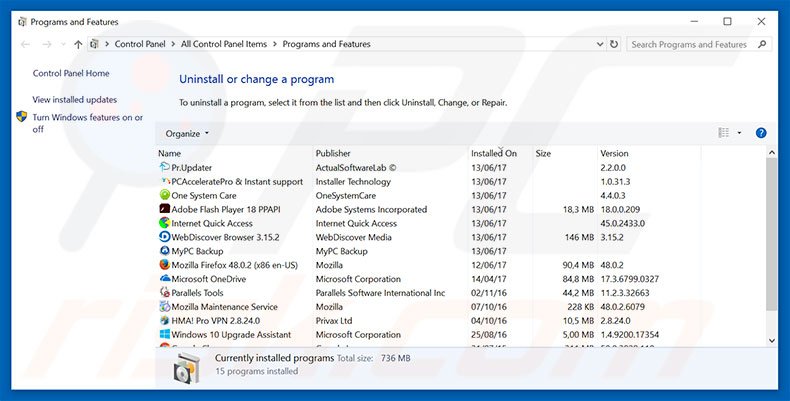
Task: Click the title bar Programs and Features icon
Action: pos(22,22)
